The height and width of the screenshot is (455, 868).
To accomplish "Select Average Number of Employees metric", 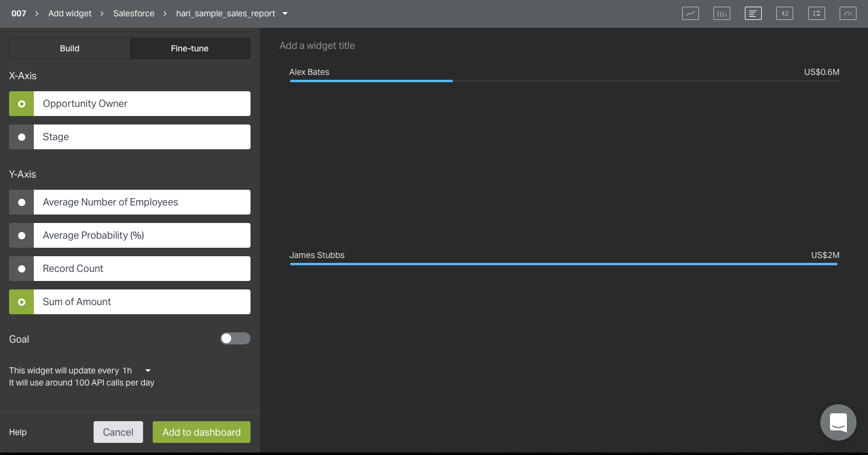I will pyautogui.click(x=130, y=202).
